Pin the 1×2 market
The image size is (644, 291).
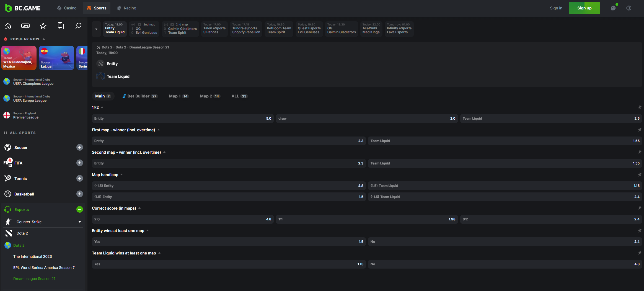[x=640, y=107]
